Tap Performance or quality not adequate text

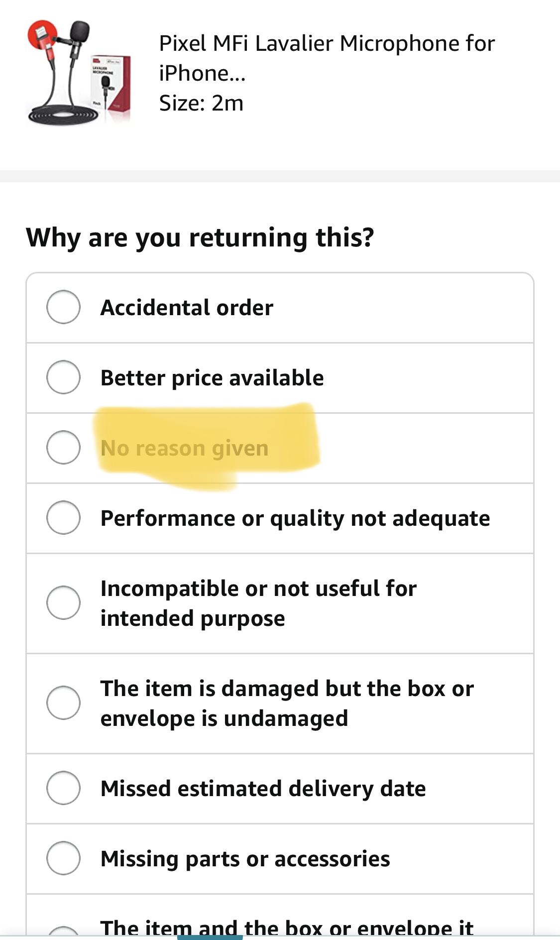point(295,518)
